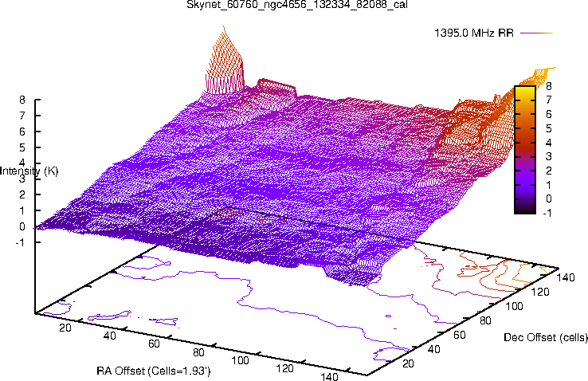This screenshot has height=381, width=588.
Task: Click the color bar tick label 6
Action: coord(549,114)
